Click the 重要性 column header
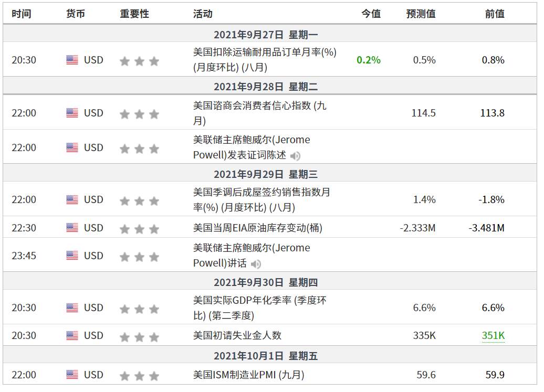544x392 pixels. point(134,14)
